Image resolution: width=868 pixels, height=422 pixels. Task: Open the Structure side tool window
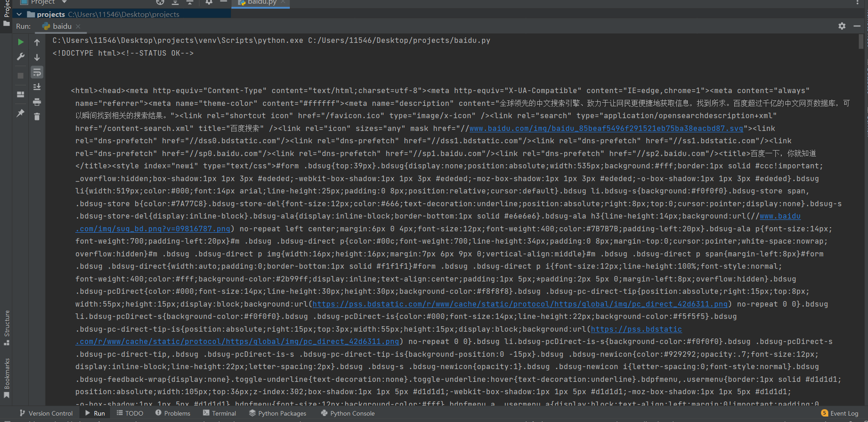(x=6, y=328)
